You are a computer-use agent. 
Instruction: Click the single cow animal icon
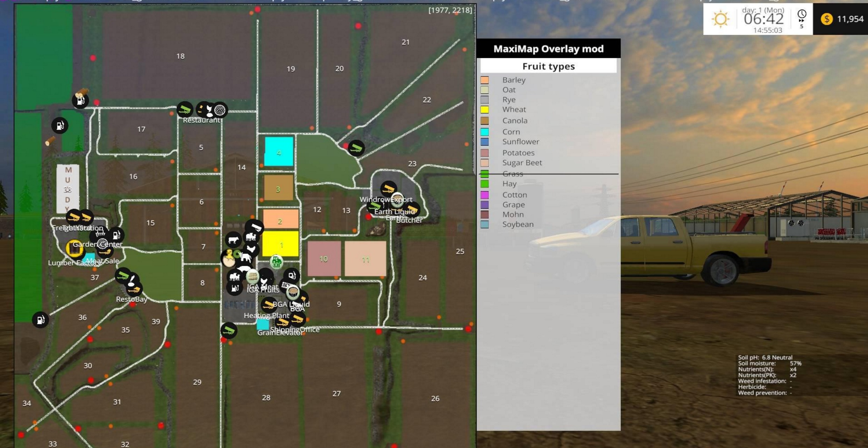233,240
